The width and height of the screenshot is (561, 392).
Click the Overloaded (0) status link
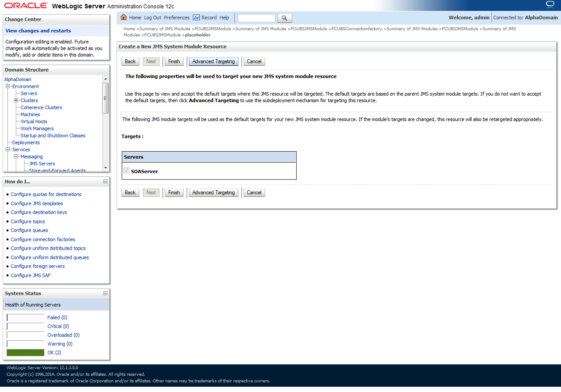tap(64, 335)
